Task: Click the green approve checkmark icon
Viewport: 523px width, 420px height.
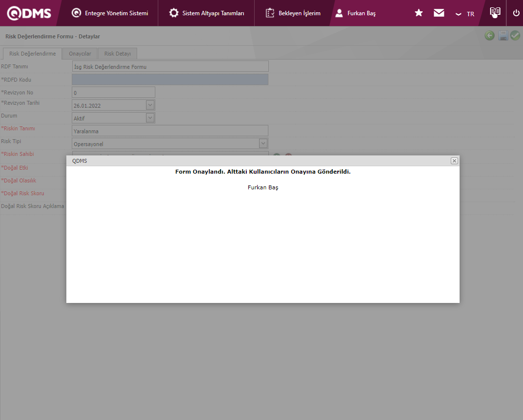Action: coord(515,35)
